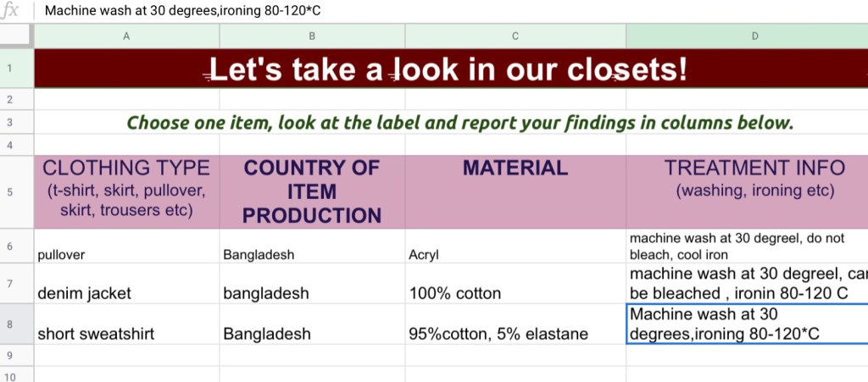Select the green "Choose one item" instruction cell
The height and width of the screenshot is (382, 868).
pyautogui.click(x=460, y=122)
